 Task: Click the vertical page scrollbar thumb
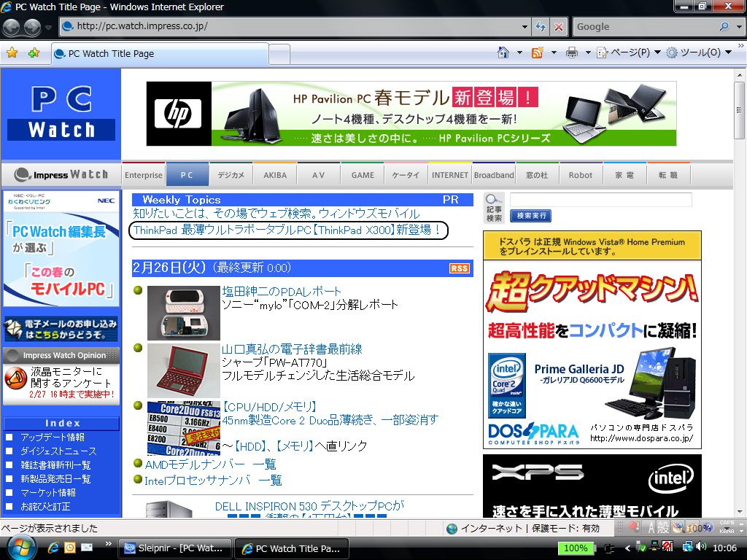tap(739, 109)
